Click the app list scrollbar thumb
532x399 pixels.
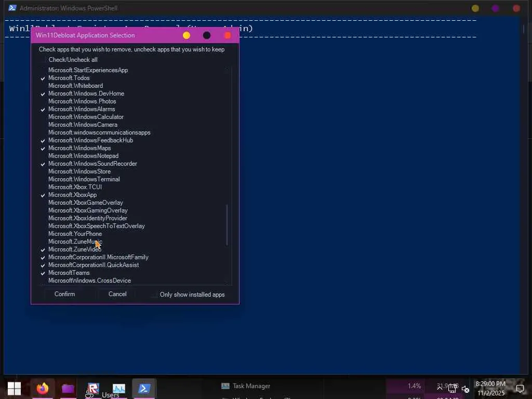coord(227,224)
